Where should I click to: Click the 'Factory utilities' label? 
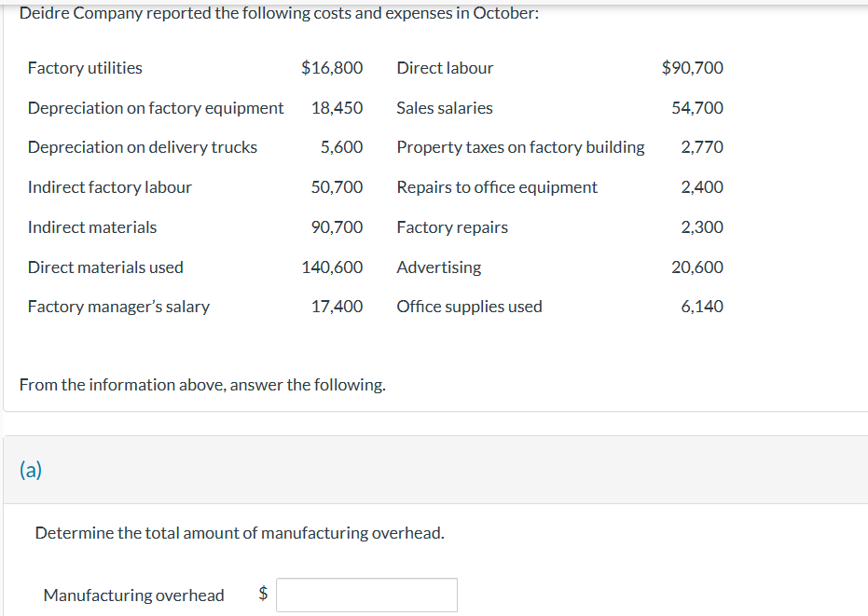click(85, 68)
